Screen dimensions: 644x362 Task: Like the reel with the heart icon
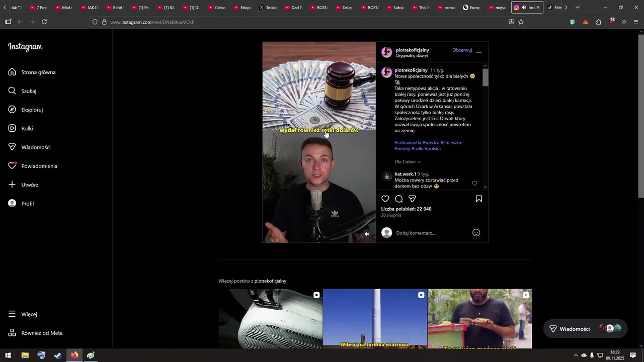385,199
